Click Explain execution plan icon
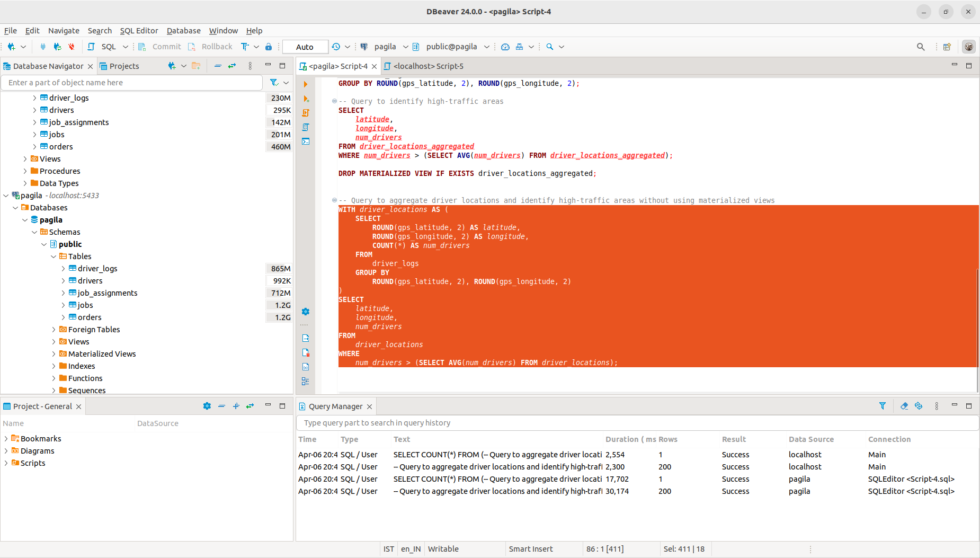 pyautogui.click(x=306, y=127)
